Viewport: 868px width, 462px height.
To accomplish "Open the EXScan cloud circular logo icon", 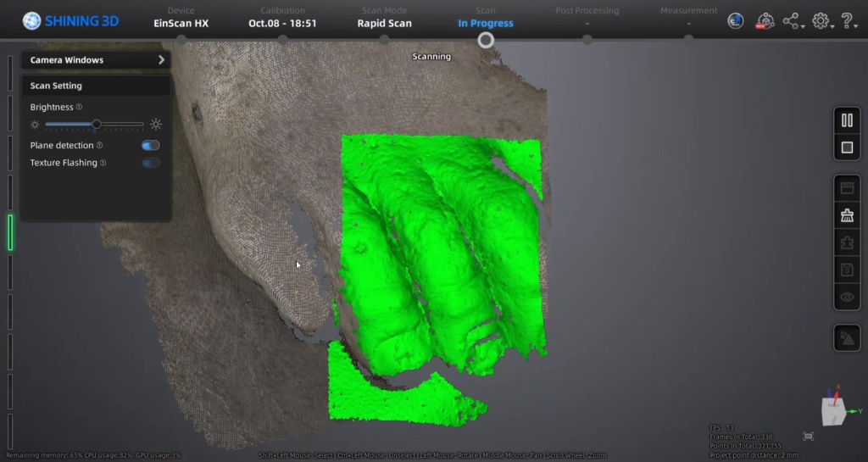I will [x=735, y=21].
